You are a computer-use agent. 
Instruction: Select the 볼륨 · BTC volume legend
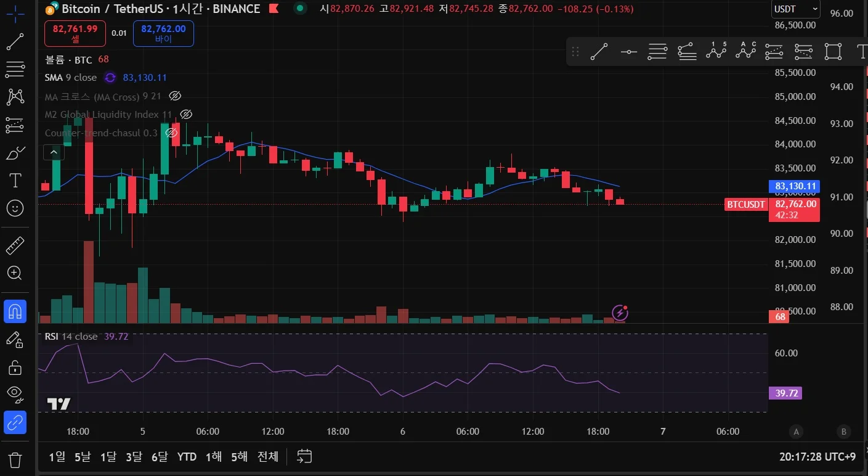[x=68, y=60]
